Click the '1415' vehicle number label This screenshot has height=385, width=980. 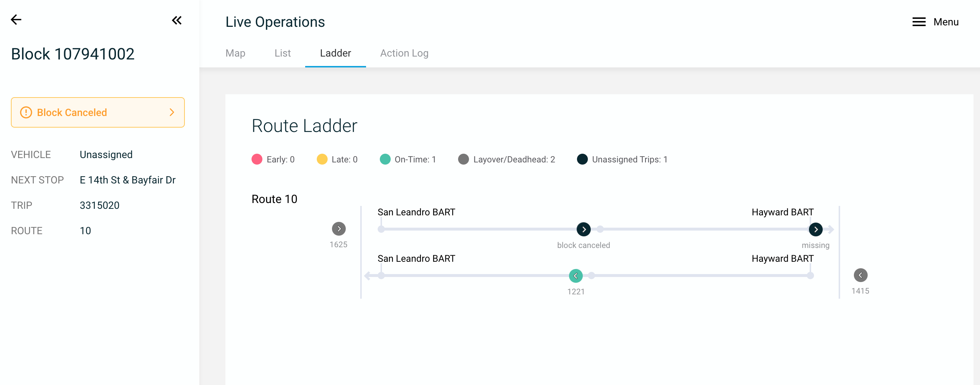point(860,291)
